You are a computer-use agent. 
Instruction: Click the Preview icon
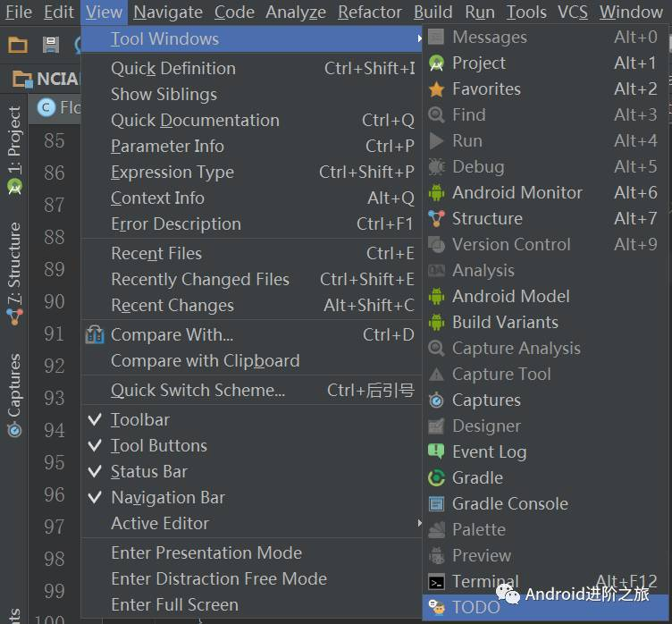[436, 556]
